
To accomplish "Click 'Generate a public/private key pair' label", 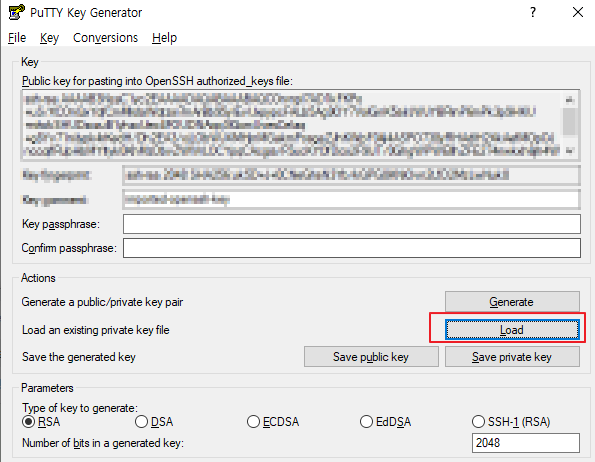I will pyautogui.click(x=102, y=302).
